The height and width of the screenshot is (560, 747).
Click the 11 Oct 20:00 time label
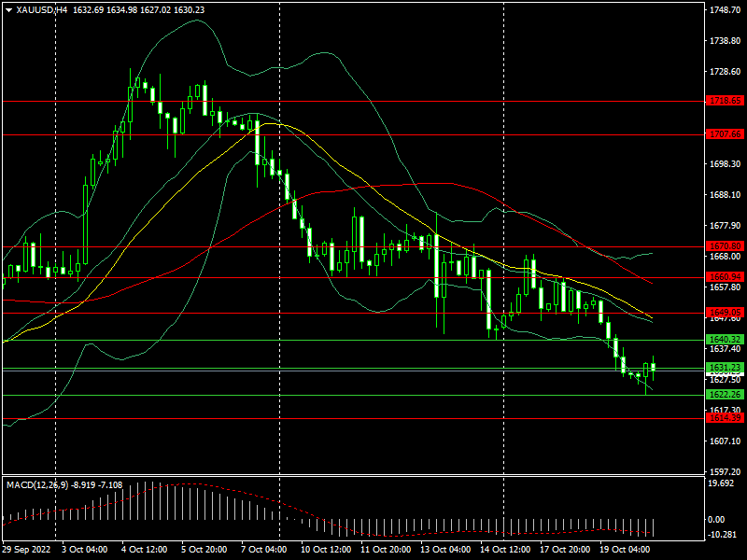coord(386,550)
